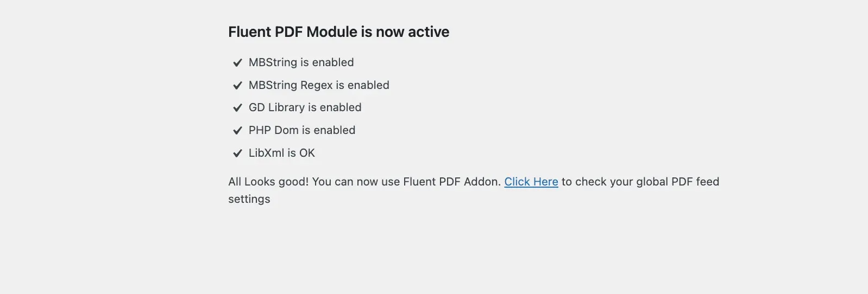Click the 'MBString is enabled' status text

301,62
